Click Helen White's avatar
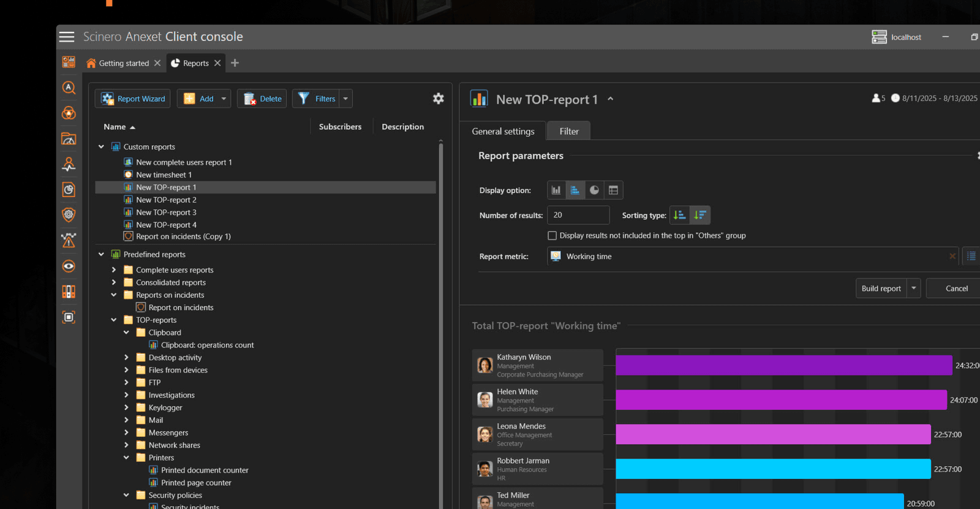This screenshot has height=509, width=980. click(x=485, y=400)
